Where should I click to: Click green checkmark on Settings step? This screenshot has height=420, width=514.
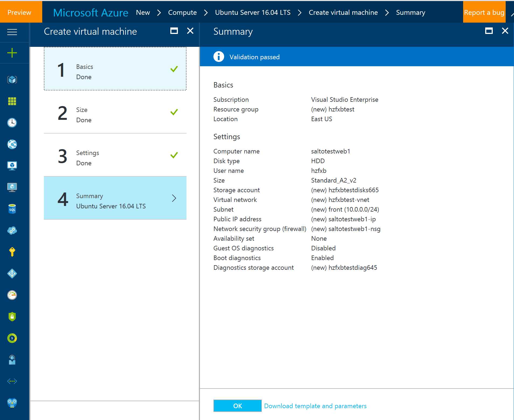point(174,155)
